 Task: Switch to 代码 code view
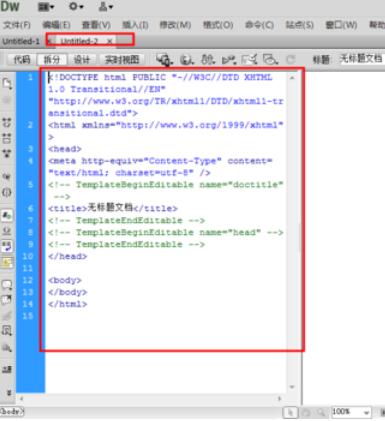[22, 60]
